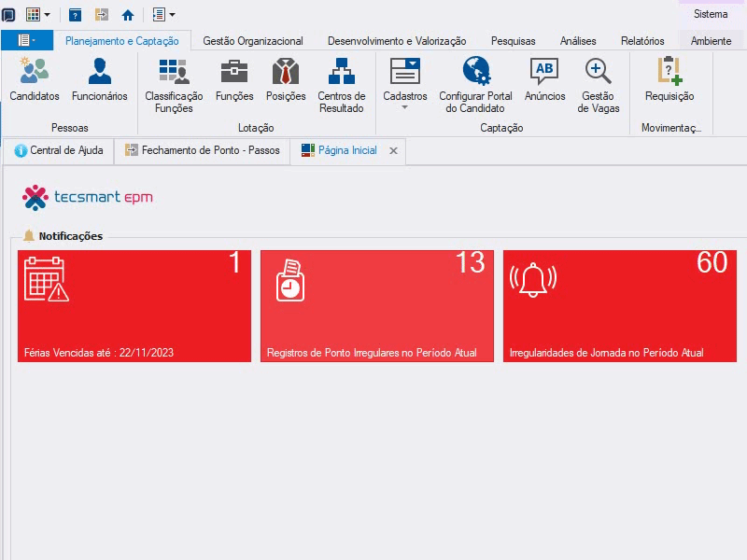
Task: Open the Candidatos icon
Action: (35, 79)
